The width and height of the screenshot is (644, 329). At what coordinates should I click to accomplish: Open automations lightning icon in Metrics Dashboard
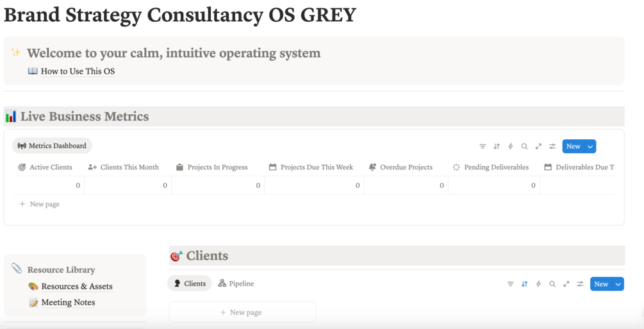click(511, 146)
